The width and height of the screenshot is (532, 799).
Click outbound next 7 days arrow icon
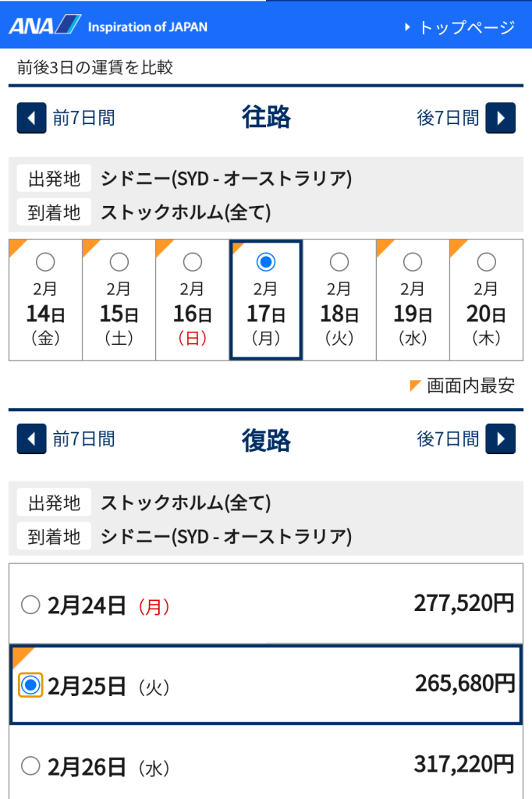pos(500,119)
